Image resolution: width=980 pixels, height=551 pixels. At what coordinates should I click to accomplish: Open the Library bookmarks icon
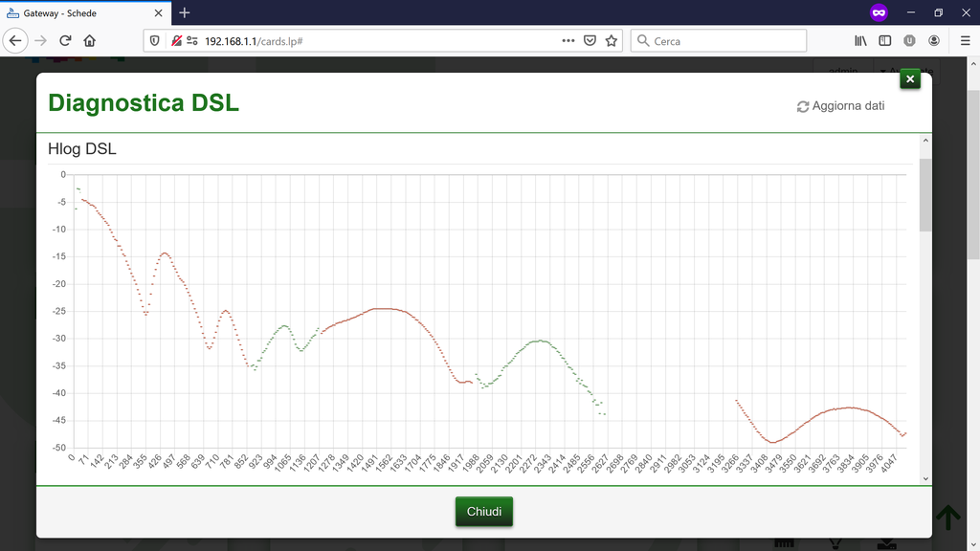pyautogui.click(x=860, y=40)
